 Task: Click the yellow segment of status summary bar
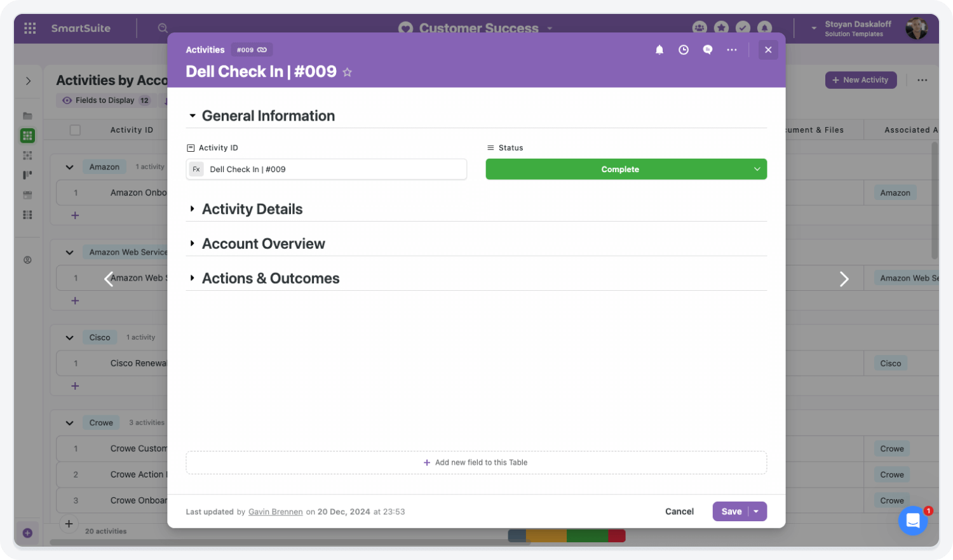pos(546,537)
